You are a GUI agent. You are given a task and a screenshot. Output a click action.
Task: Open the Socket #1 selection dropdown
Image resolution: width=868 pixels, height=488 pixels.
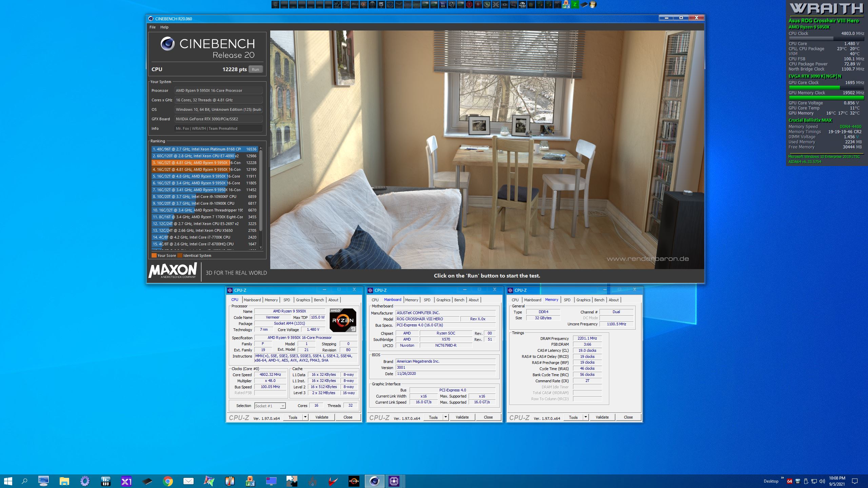[270, 406]
